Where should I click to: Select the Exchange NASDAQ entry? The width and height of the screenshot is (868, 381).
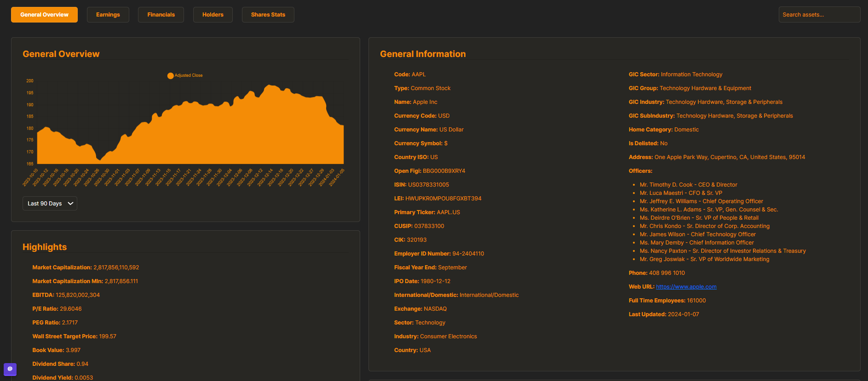pos(420,309)
